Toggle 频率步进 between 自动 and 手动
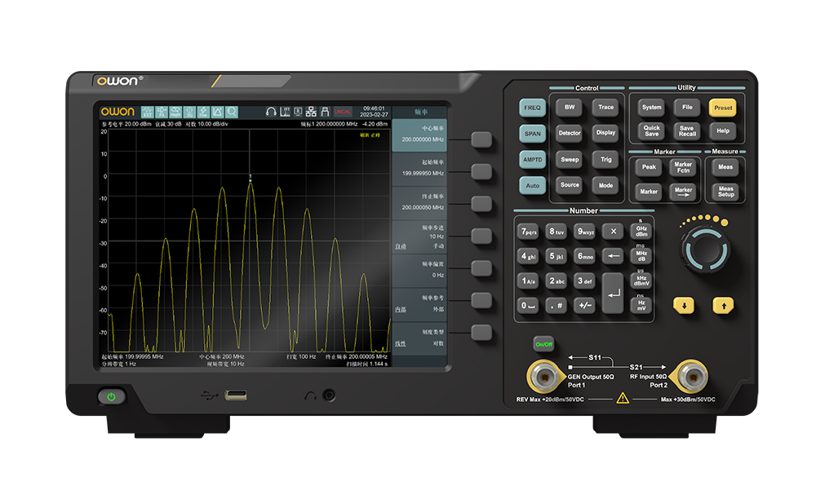Image resolution: width=816 pixels, height=504 pixels. coord(419,237)
